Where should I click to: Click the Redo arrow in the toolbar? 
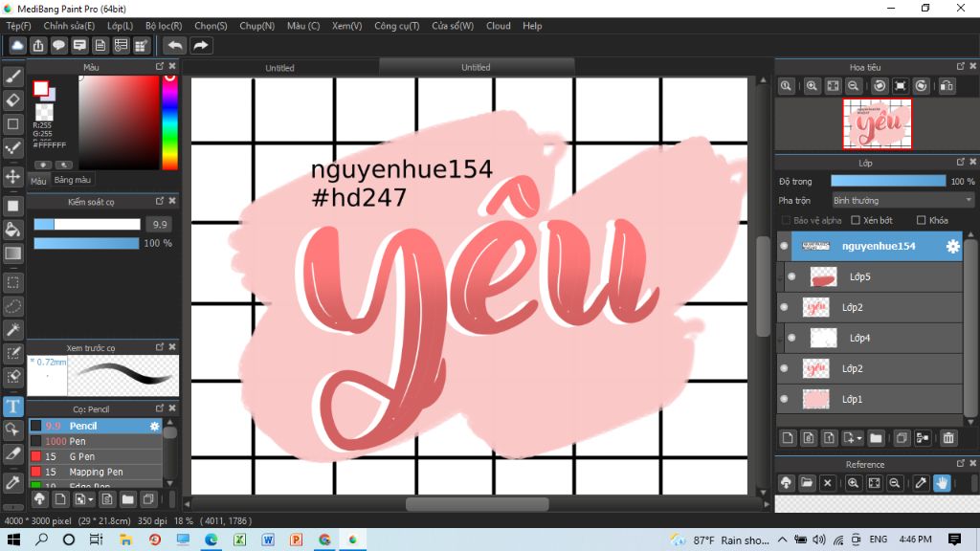[x=201, y=46]
